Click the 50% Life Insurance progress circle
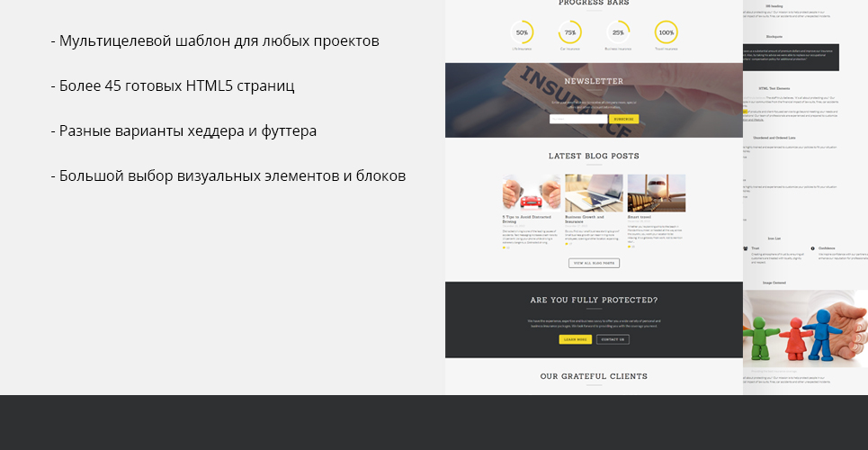 (x=522, y=32)
